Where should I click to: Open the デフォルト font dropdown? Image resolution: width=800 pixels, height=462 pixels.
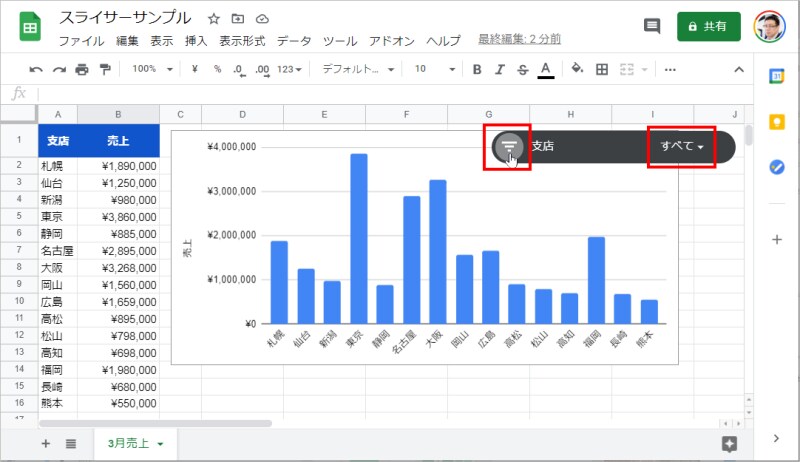(358, 69)
